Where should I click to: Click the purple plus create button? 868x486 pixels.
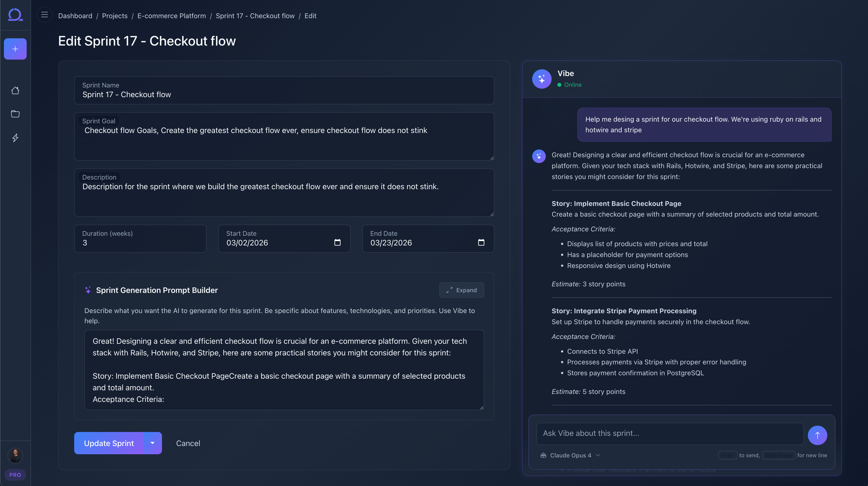[x=15, y=48]
